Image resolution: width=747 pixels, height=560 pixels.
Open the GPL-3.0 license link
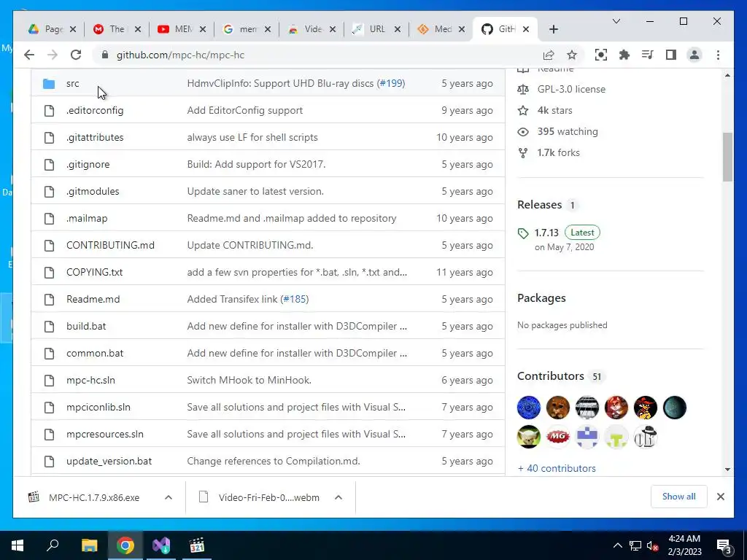coord(571,89)
